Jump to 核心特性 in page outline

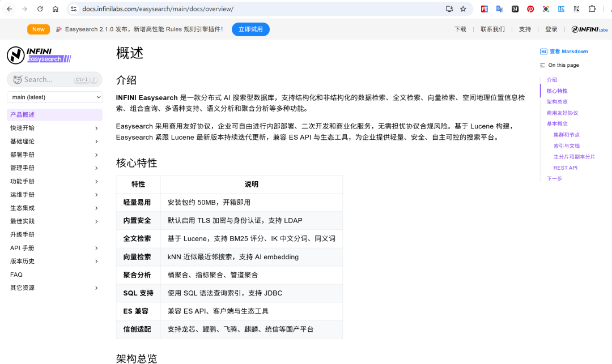point(557,91)
